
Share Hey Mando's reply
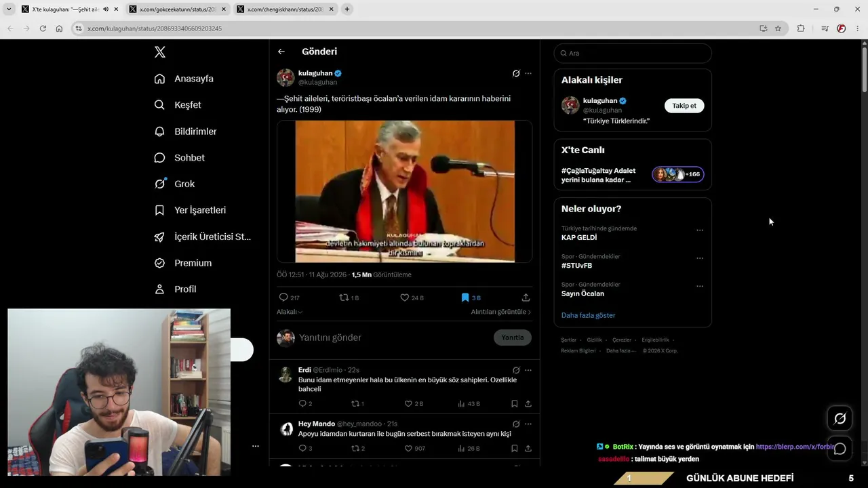[528, 449]
